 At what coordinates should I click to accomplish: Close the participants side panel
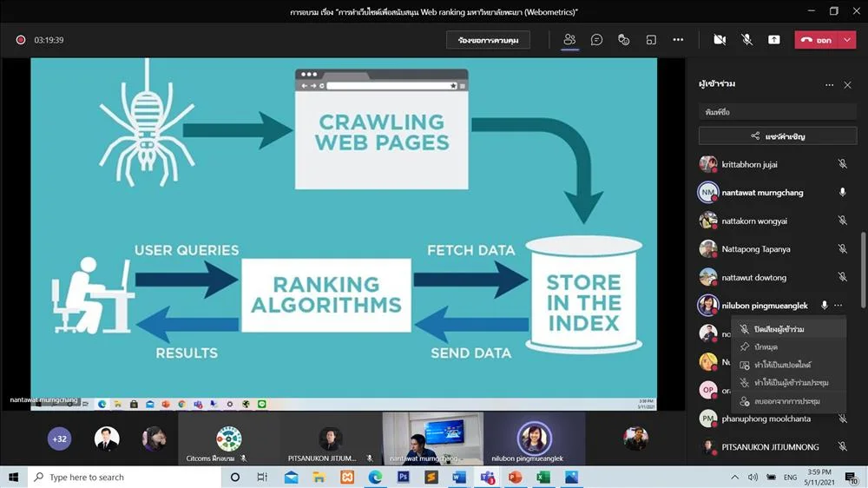pos(847,85)
